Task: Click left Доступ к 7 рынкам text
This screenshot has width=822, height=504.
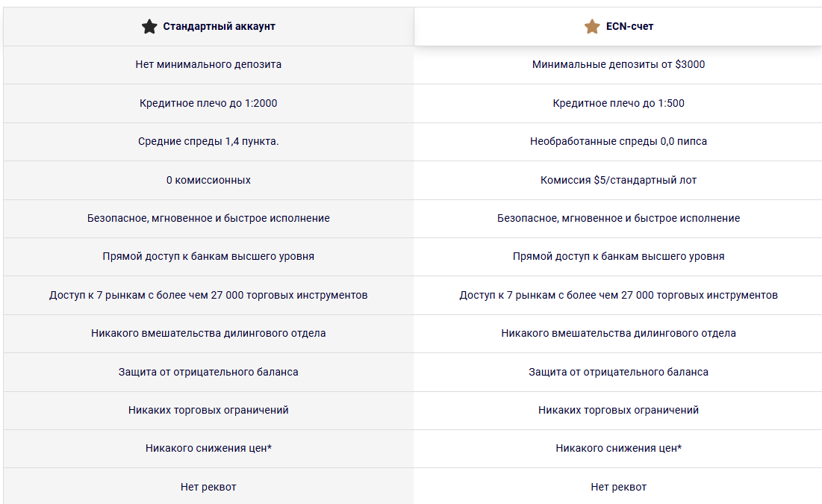Action: (x=208, y=295)
